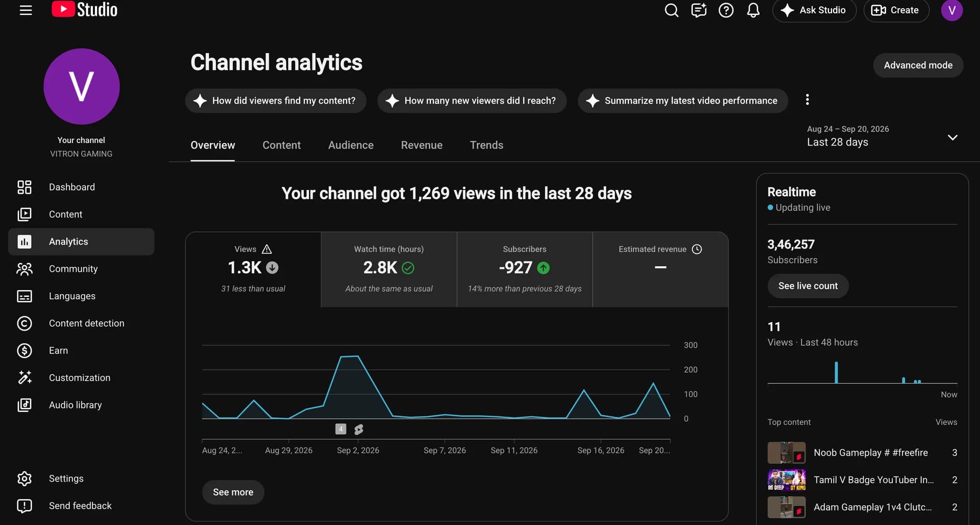The width and height of the screenshot is (980, 525).
Task: Click the Earn dollar icon
Action: tap(24, 350)
